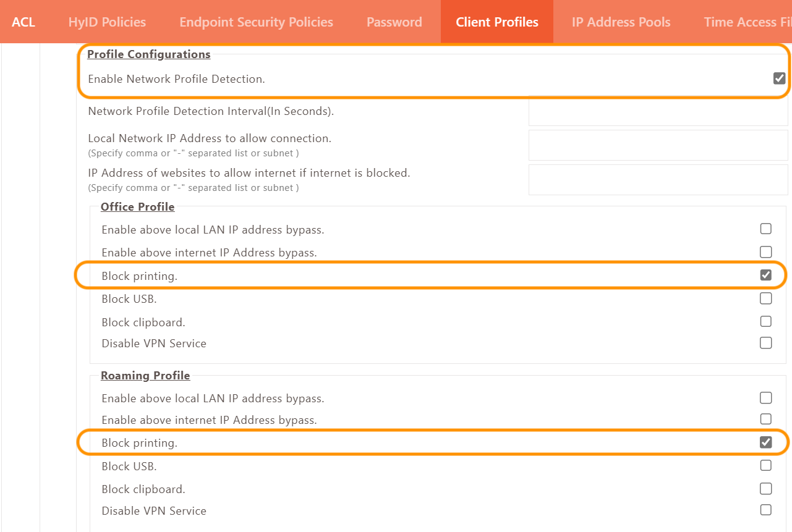This screenshot has height=532, width=792.
Task: Uncheck Block printing in Office Profile
Action: [x=765, y=276]
